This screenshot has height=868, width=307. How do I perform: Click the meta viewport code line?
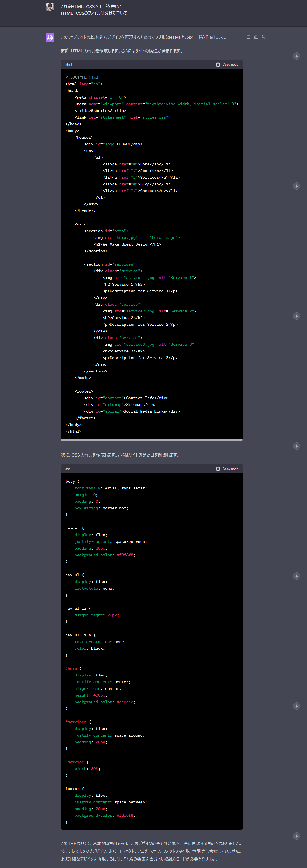pos(156,104)
